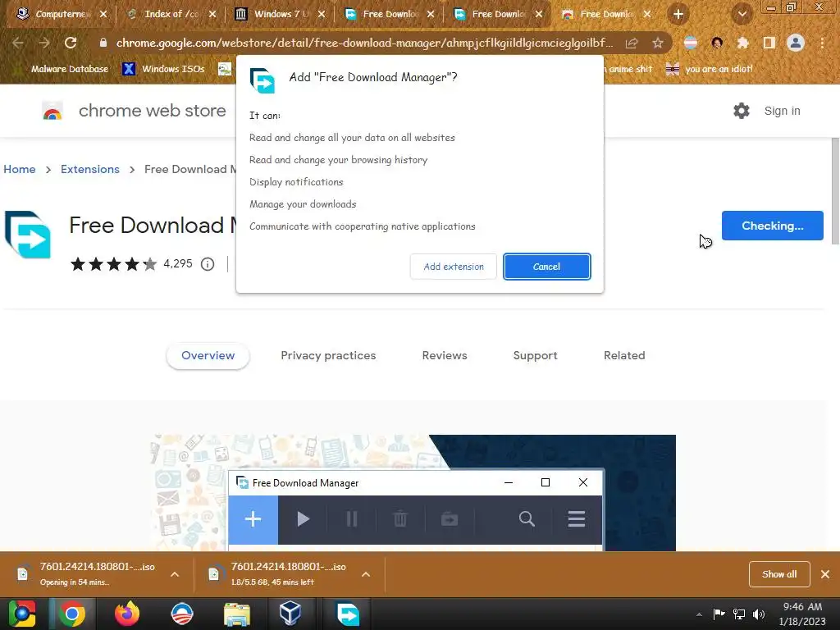
Task: Click the browser forward arrow
Action: point(44,43)
